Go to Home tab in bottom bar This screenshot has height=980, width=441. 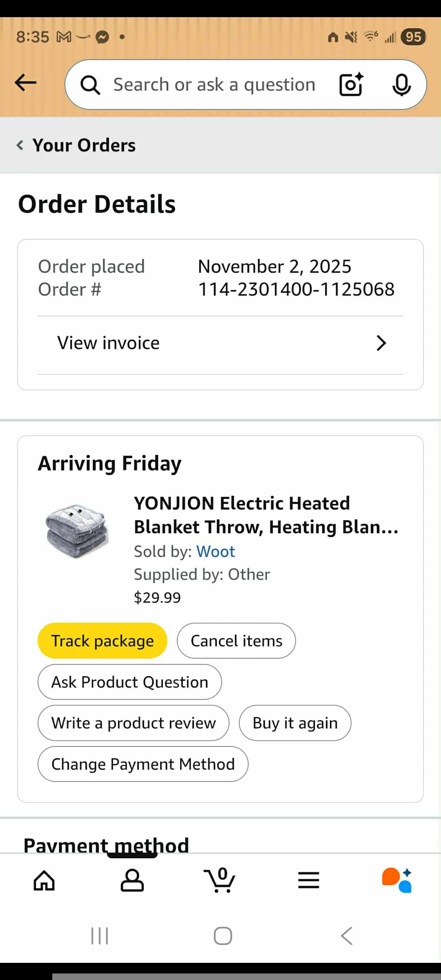pos(44,880)
